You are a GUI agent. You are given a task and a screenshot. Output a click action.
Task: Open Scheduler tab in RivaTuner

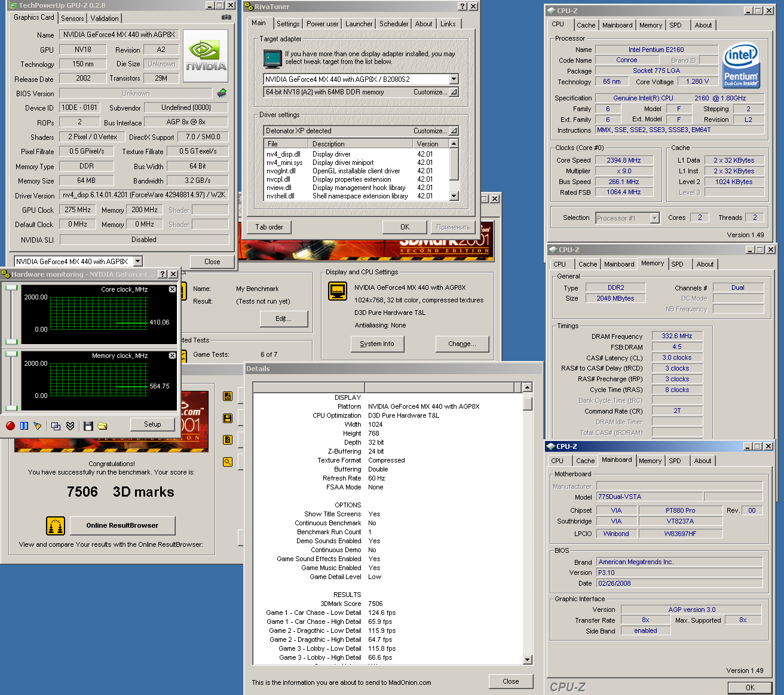(394, 24)
